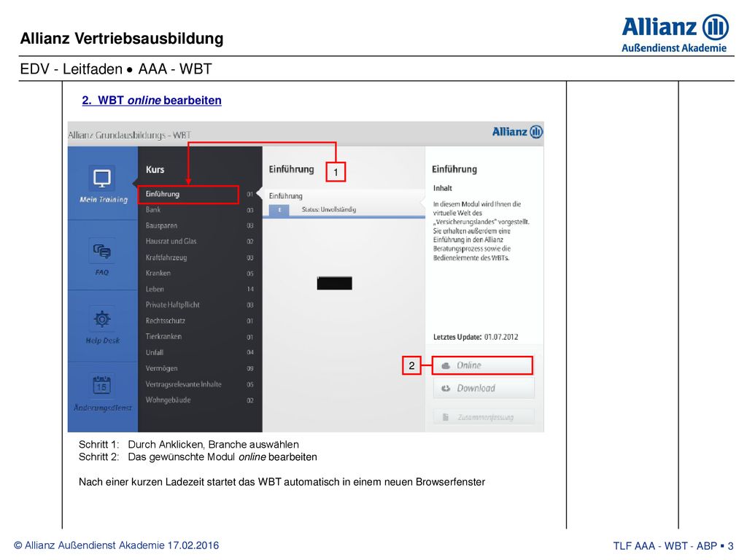The width and height of the screenshot is (747, 560).
Task: Click the document icon on Zusammenfassung
Action: pos(446,417)
